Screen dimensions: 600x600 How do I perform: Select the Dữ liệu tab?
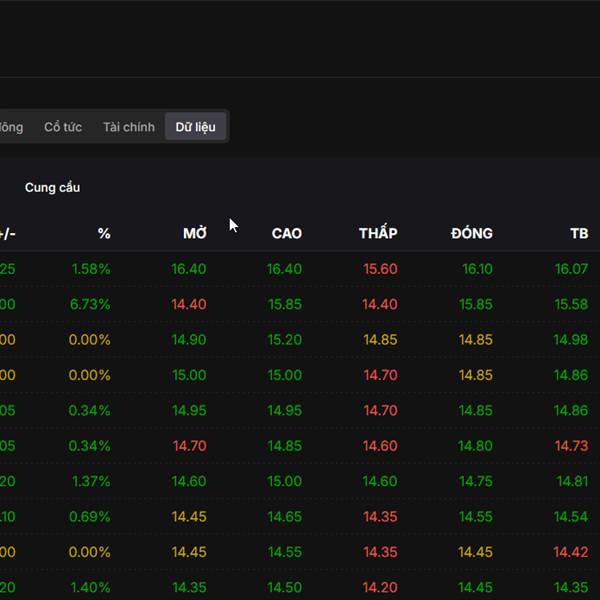click(195, 127)
